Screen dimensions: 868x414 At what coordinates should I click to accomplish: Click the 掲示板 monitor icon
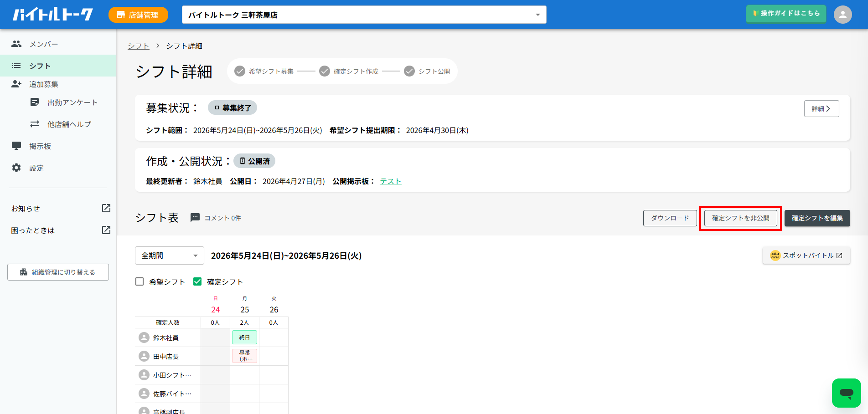point(16,146)
